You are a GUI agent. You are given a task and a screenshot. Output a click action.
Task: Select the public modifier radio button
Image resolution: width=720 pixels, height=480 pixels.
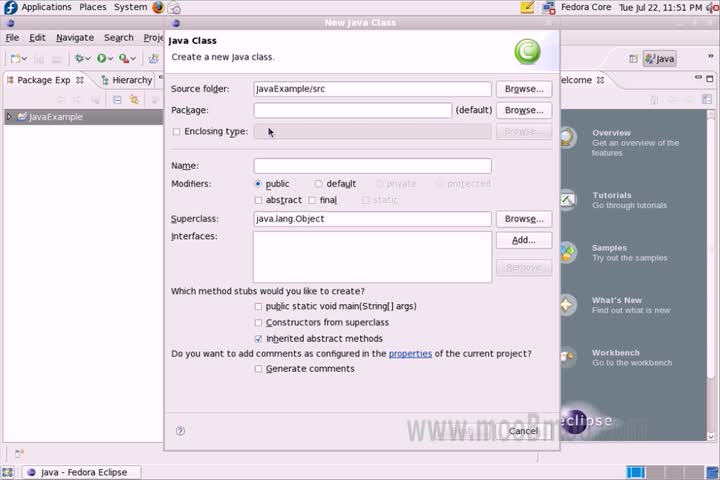258,184
